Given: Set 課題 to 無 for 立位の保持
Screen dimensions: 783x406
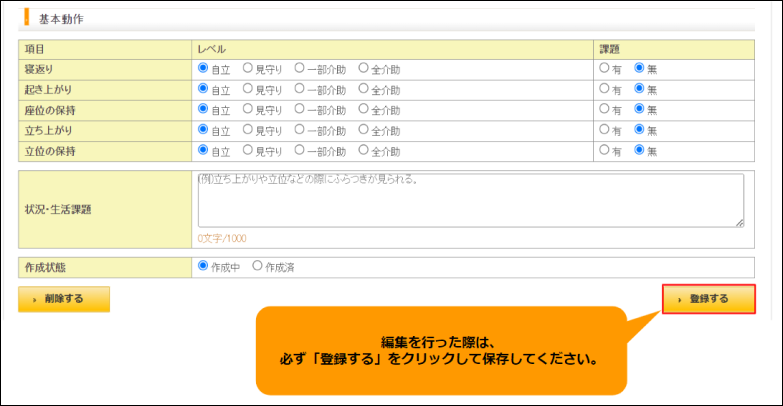Looking at the screenshot, I should point(639,150).
